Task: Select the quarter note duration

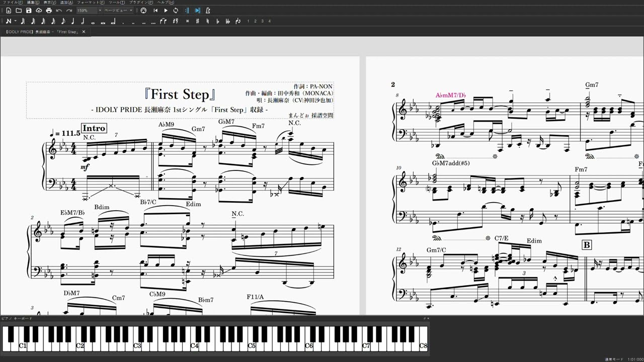Action: coord(73,21)
